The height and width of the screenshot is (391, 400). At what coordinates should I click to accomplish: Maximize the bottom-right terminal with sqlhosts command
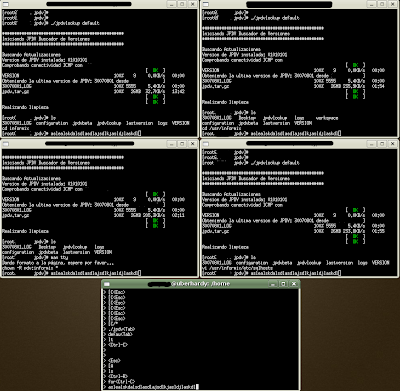click(x=382, y=144)
